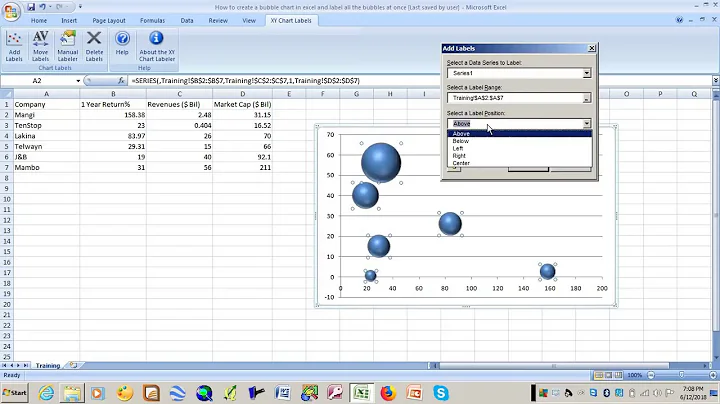Expand the Select a Data Series dropdown
This screenshot has height=404, width=720.
pyautogui.click(x=586, y=73)
